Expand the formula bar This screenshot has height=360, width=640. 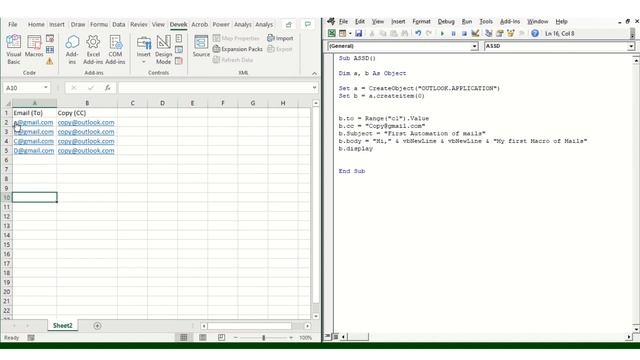tap(314, 88)
